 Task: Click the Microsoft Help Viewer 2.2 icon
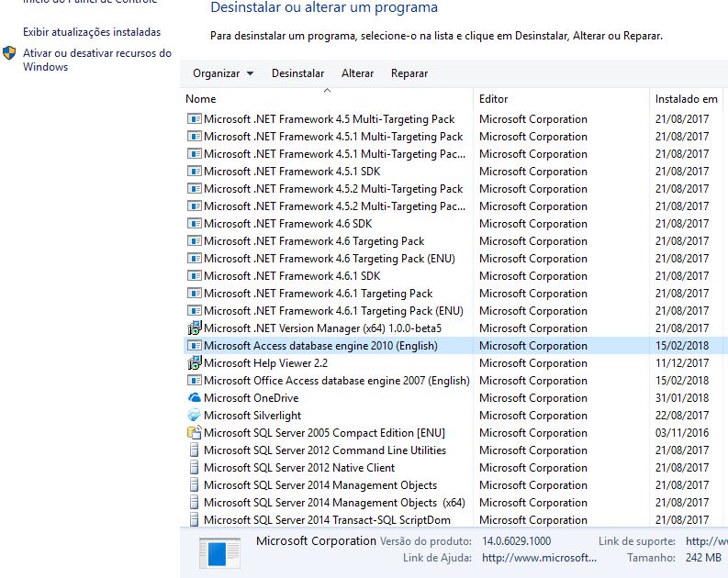pyautogui.click(x=194, y=363)
